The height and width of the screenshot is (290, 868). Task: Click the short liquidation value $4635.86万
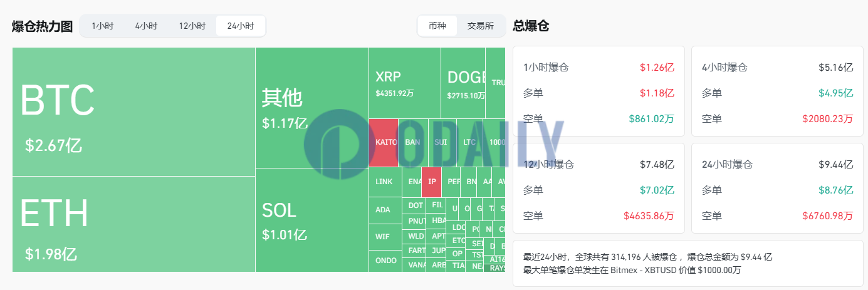click(649, 215)
